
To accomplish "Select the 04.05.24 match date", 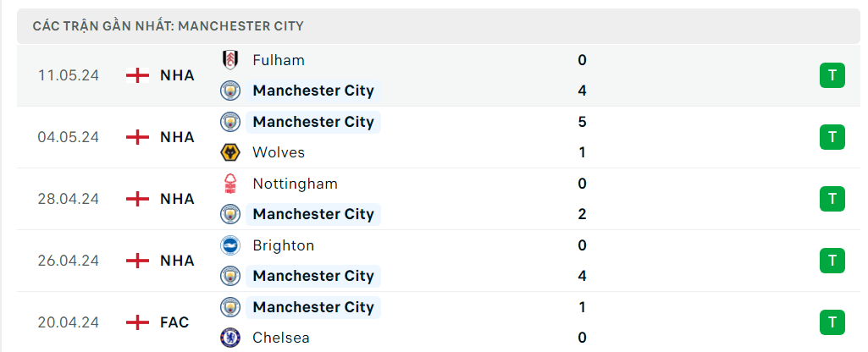I will 69,137.
